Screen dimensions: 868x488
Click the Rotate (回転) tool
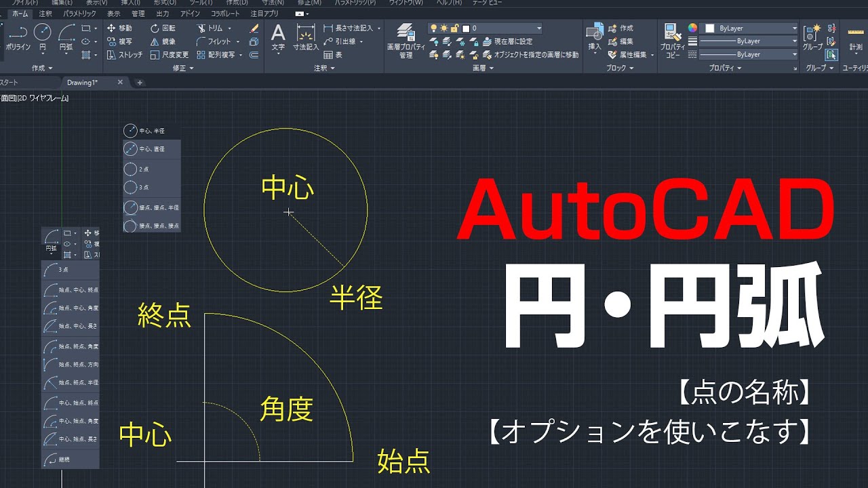[x=163, y=28]
